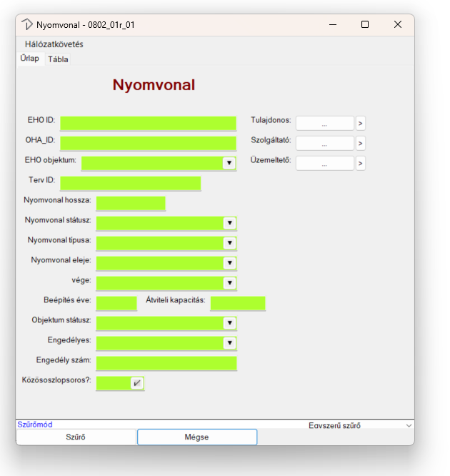Click the Tulajdonos ellipsis button

click(324, 124)
